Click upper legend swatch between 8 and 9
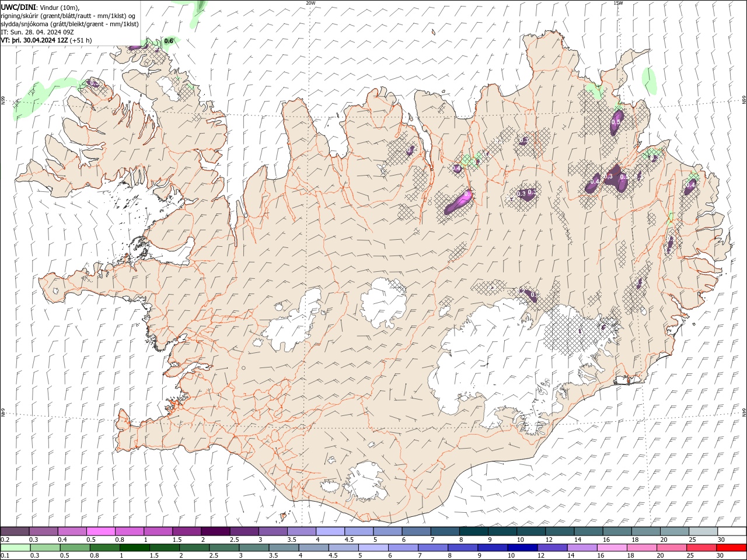Screen dimensions: 747x560 pyautogui.click(x=474, y=531)
